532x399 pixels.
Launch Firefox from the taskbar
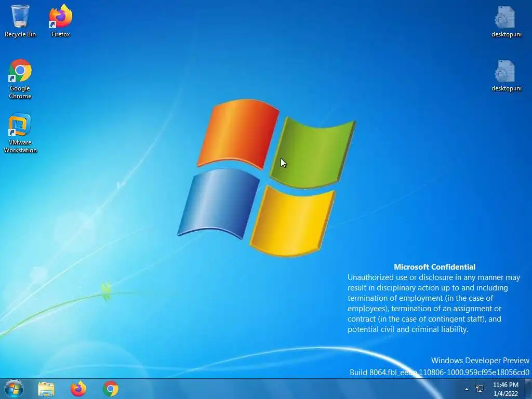(x=78, y=389)
